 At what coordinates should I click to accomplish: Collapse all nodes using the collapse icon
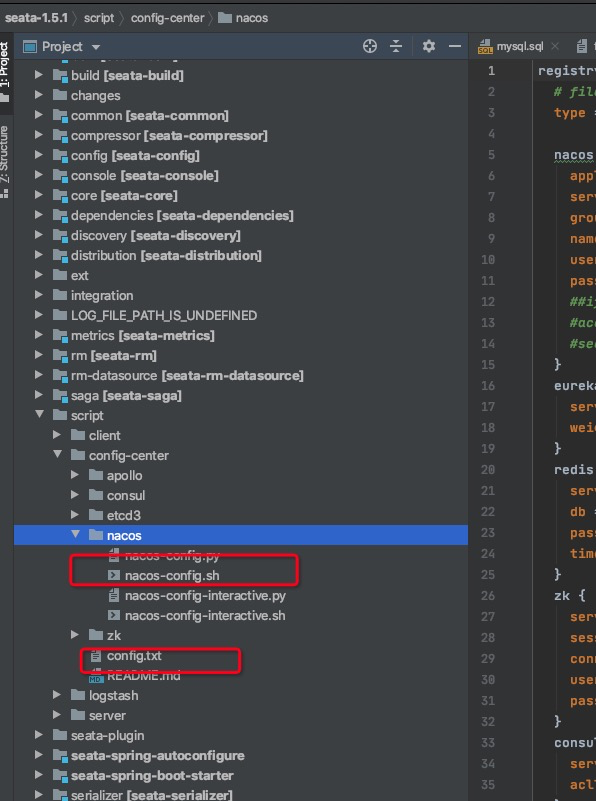pyautogui.click(x=397, y=46)
